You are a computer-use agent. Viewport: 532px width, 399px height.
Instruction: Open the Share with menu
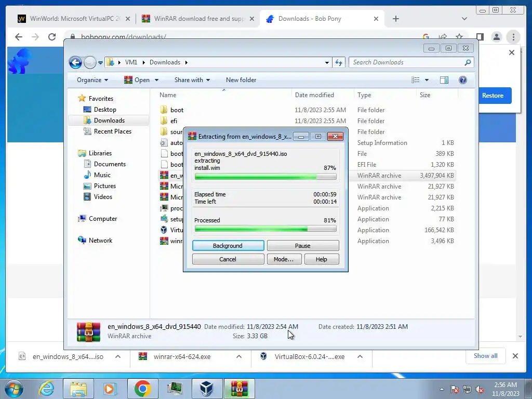(x=192, y=80)
